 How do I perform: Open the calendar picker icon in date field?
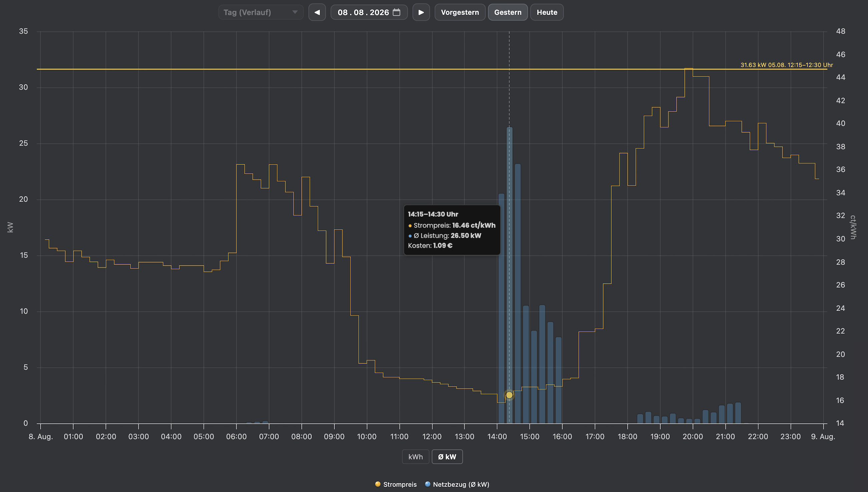tap(397, 12)
